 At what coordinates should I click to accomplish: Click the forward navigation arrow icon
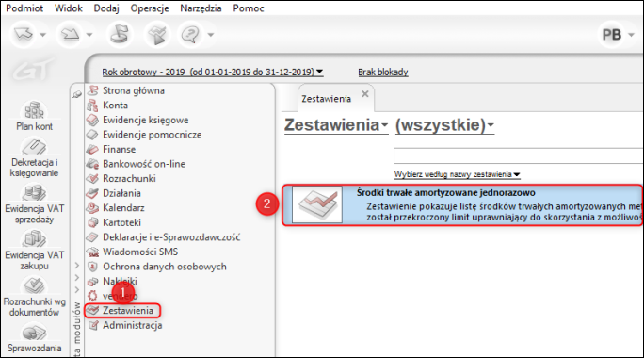[x=70, y=35]
